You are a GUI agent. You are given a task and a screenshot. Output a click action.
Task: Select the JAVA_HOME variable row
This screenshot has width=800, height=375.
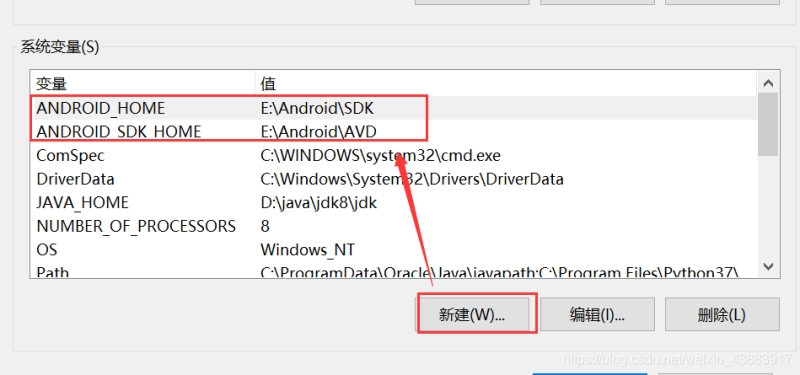click(393, 203)
